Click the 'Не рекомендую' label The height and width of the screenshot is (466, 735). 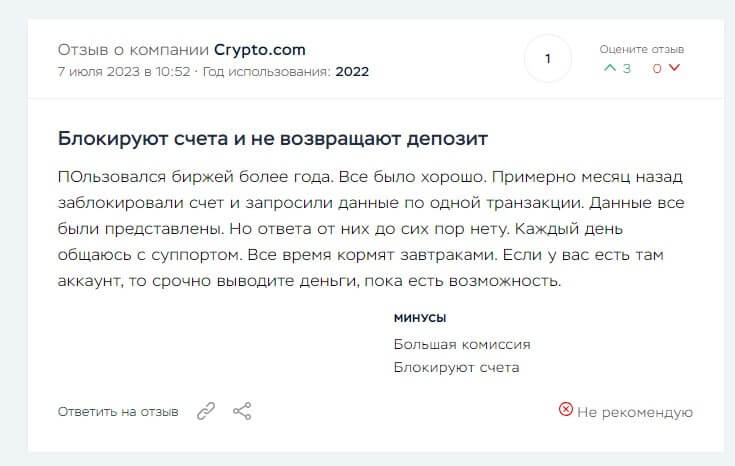(634, 411)
